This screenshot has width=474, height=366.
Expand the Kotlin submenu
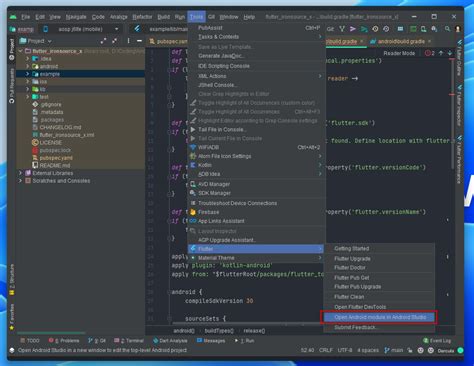point(256,165)
